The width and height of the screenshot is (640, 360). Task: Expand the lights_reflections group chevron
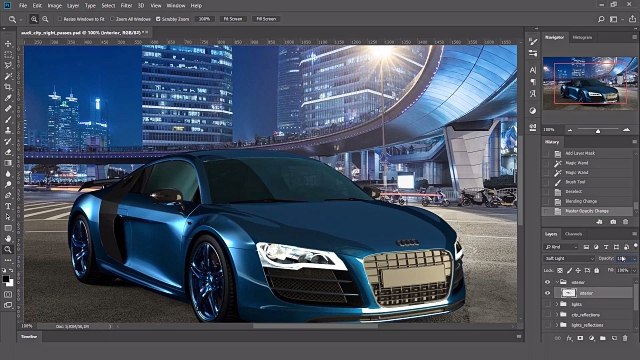[557, 325]
